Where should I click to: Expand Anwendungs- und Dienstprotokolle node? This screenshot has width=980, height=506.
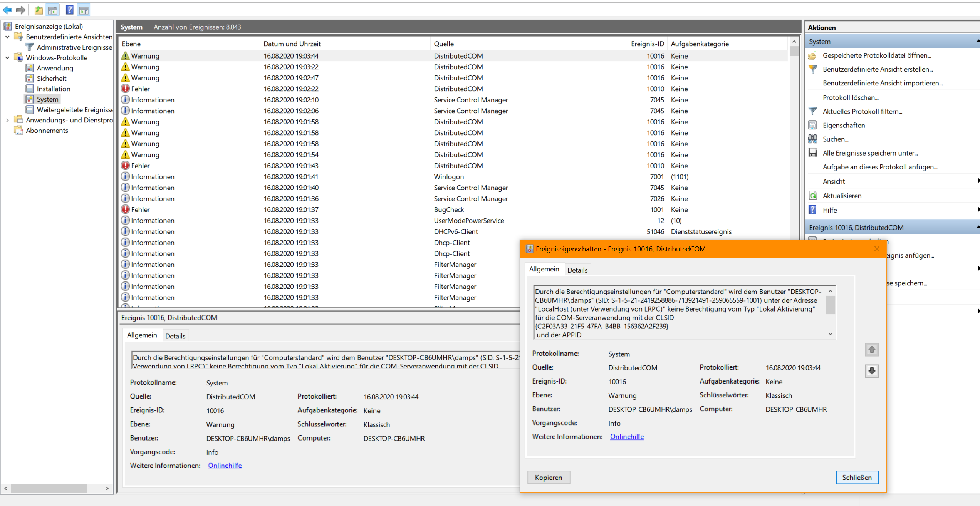[7, 120]
